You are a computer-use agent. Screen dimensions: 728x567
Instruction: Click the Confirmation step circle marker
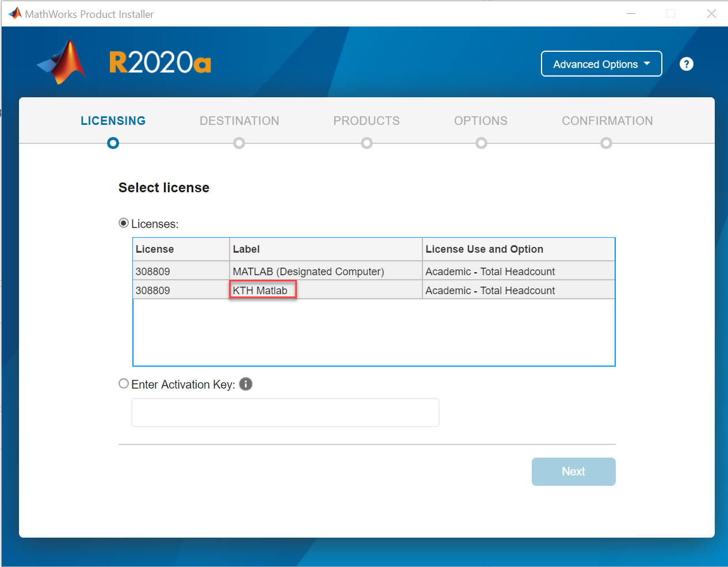tap(606, 143)
